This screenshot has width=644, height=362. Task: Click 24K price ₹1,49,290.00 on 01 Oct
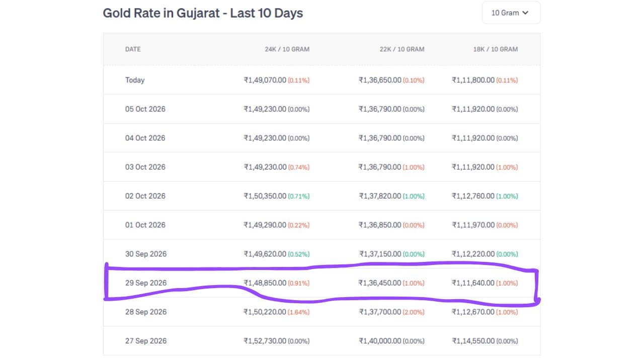265,225
